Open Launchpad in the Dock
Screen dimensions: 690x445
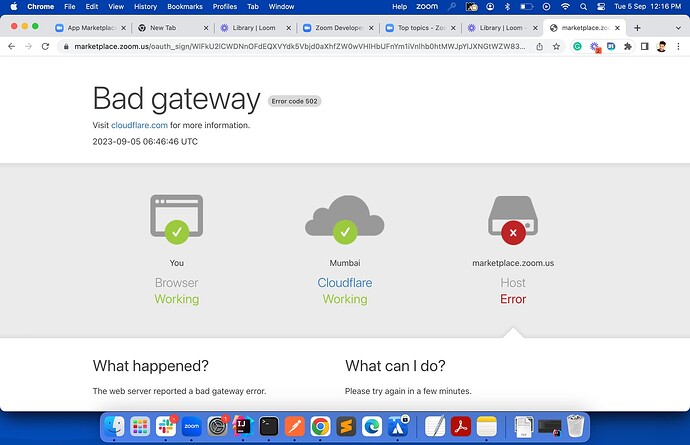140,426
